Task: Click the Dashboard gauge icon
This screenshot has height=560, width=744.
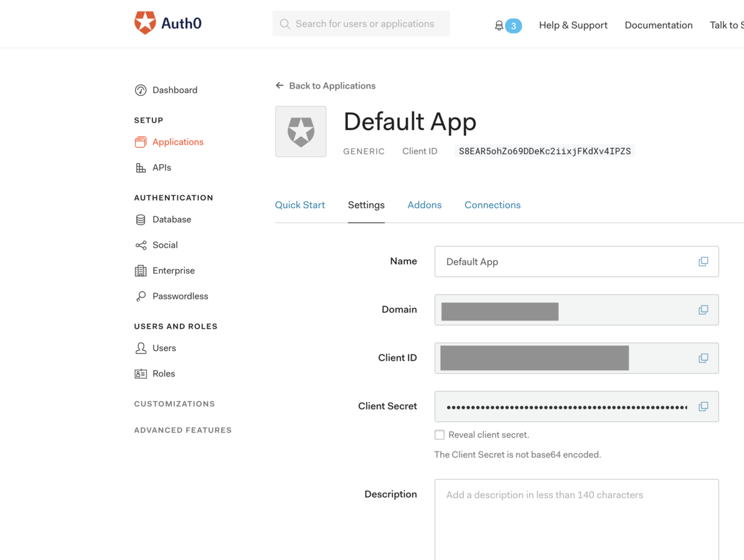Action: tap(141, 90)
